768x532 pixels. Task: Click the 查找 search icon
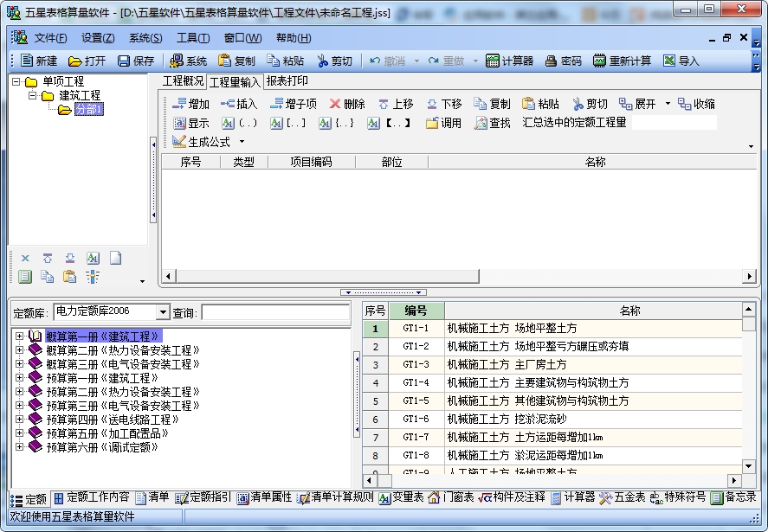(481, 123)
